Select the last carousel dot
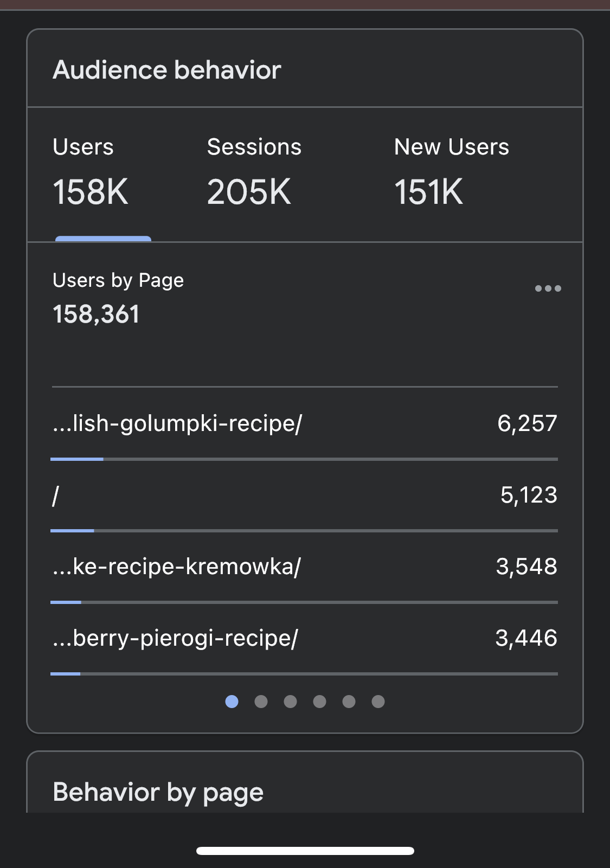Image resolution: width=610 pixels, height=868 pixels. pyautogui.click(x=378, y=702)
